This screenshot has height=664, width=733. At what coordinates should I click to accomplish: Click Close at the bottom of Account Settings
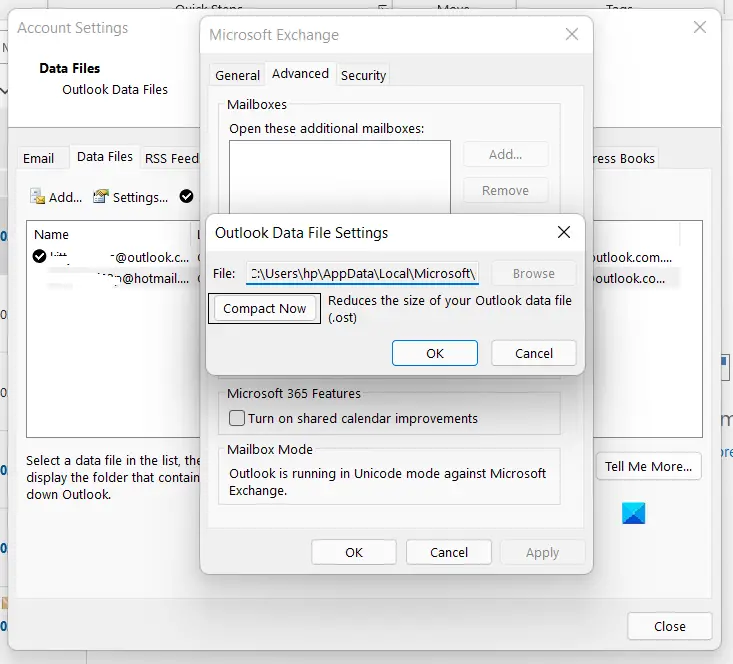click(669, 626)
